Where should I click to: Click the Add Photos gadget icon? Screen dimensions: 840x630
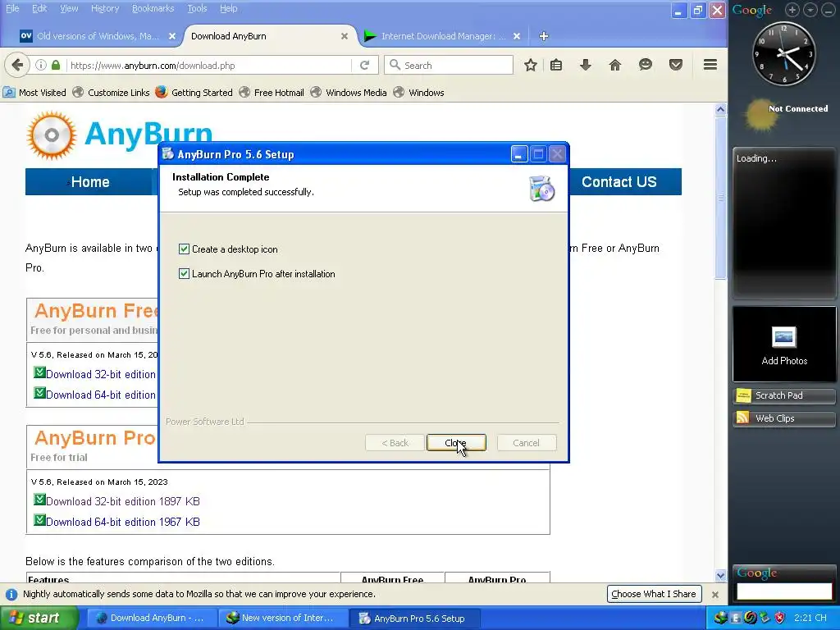784,337
